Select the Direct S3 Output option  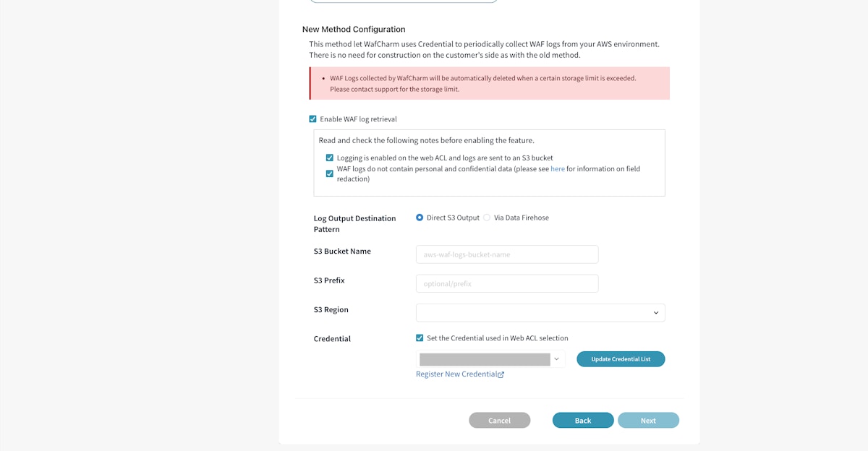tap(420, 218)
